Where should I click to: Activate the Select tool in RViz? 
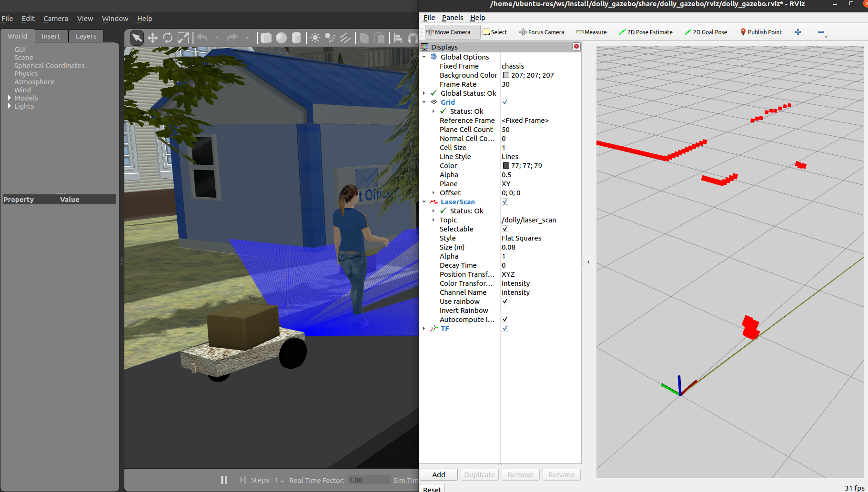coord(495,32)
